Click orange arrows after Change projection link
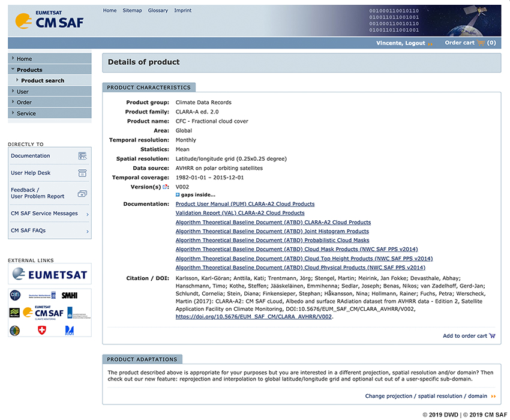The image size is (510, 420). [493, 396]
